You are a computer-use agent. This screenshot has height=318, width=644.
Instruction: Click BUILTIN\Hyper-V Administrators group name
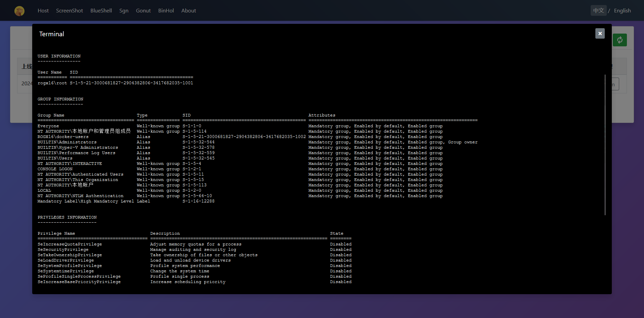coord(78,147)
